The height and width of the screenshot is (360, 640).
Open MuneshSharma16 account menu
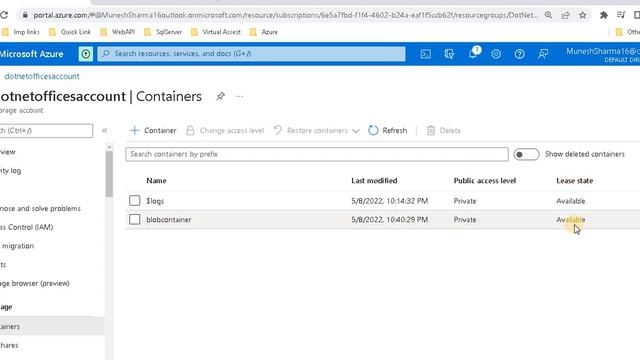pos(603,55)
